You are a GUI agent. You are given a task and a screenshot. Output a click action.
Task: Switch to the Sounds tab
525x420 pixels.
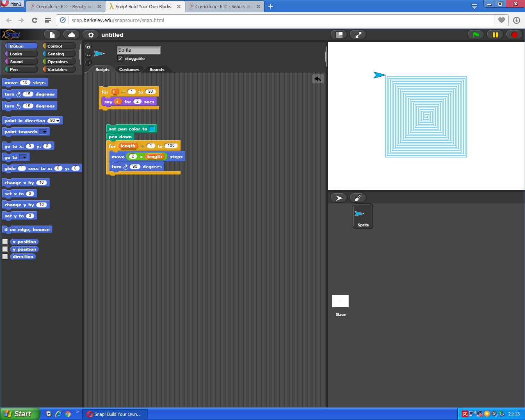click(x=157, y=69)
